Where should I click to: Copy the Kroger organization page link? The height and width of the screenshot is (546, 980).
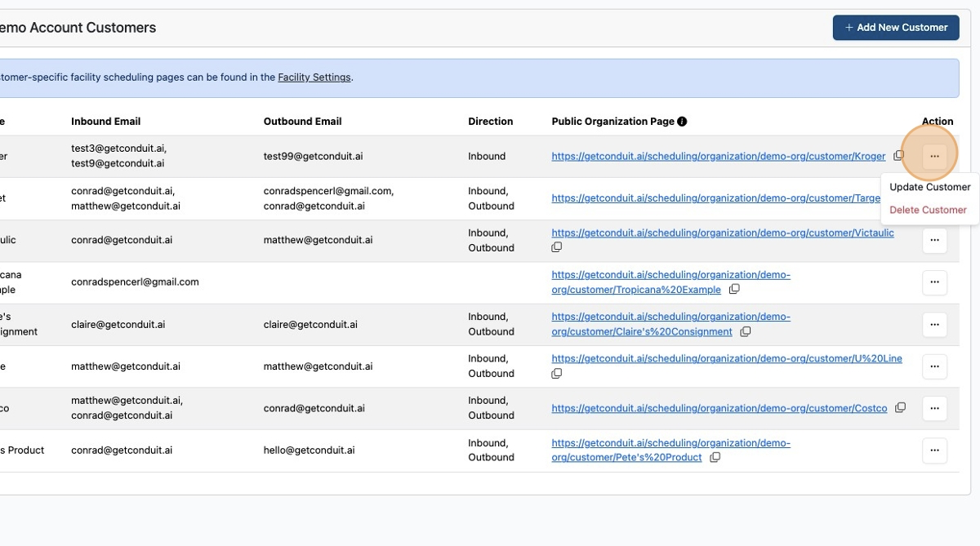click(898, 156)
